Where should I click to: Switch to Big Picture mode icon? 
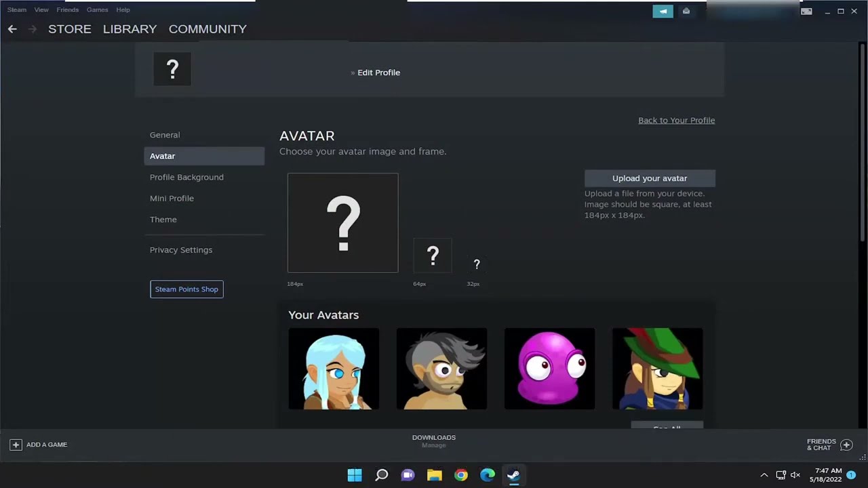point(806,11)
